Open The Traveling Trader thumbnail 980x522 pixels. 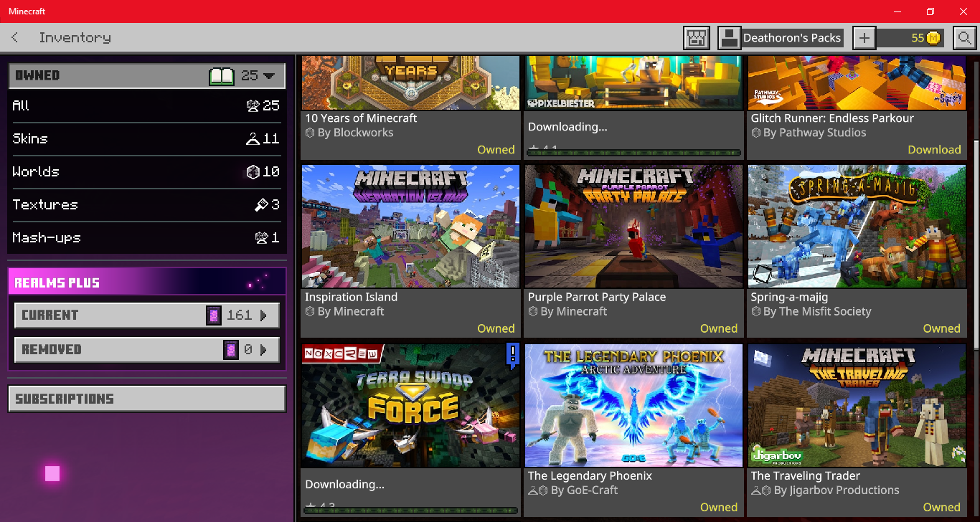click(857, 406)
